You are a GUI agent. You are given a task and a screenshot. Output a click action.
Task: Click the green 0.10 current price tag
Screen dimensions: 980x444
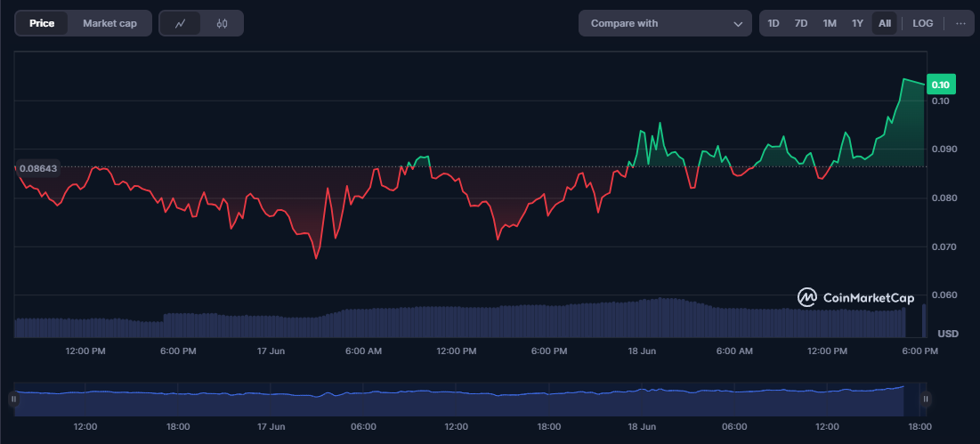point(941,85)
